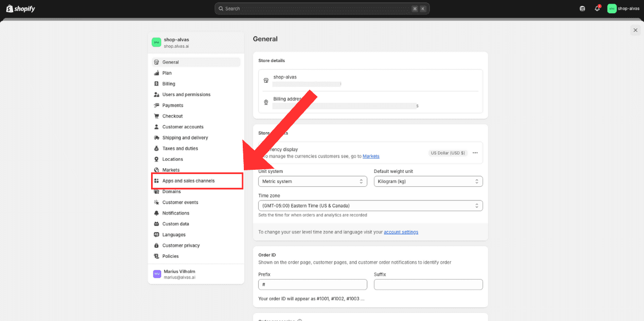This screenshot has height=321, width=644.
Task: Expand the Unit system dropdown
Action: click(313, 181)
